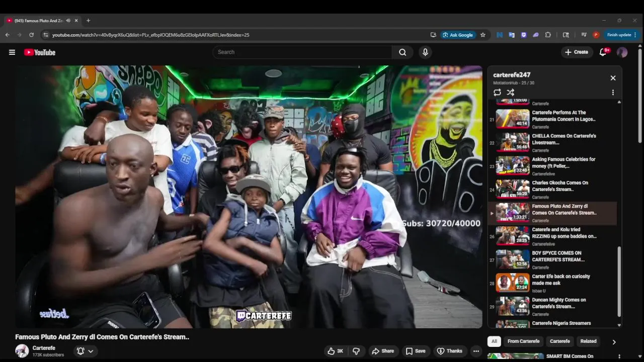Click the browser profile P avatar
The height and width of the screenshot is (362, 644).
pos(596,35)
